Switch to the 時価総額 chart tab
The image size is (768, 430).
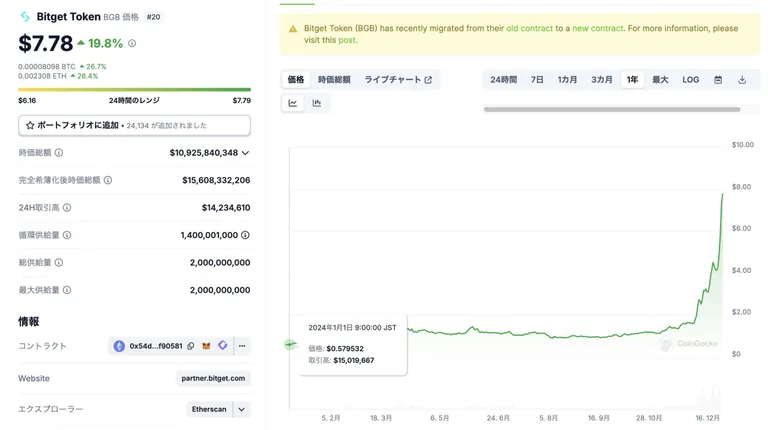[x=334, y=80]
